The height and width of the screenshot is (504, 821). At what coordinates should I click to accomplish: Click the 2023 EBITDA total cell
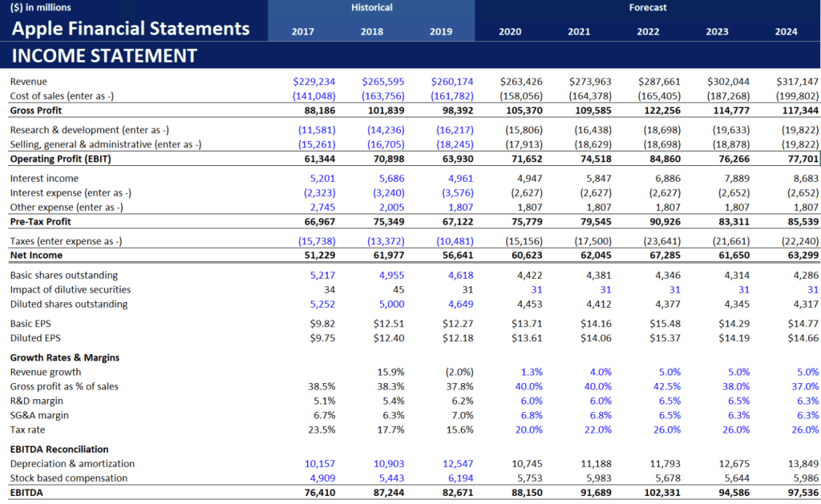734,494
